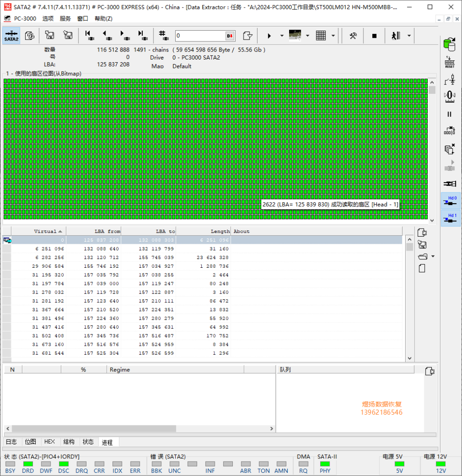
Task: Click the refresh disk icon in toolbar
Action: click(29, 35)
